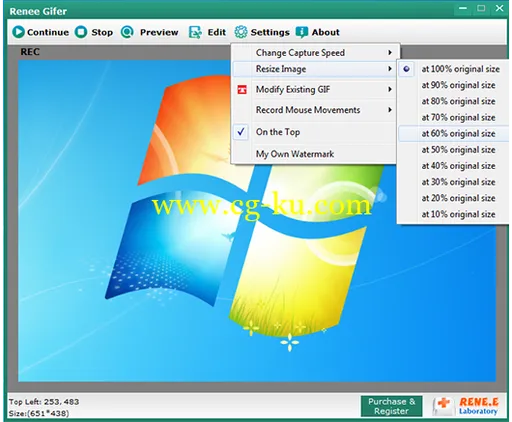Viewport: 512px width, 422px height.
Task: Click the Continue button label
Action: click(48, 32)
